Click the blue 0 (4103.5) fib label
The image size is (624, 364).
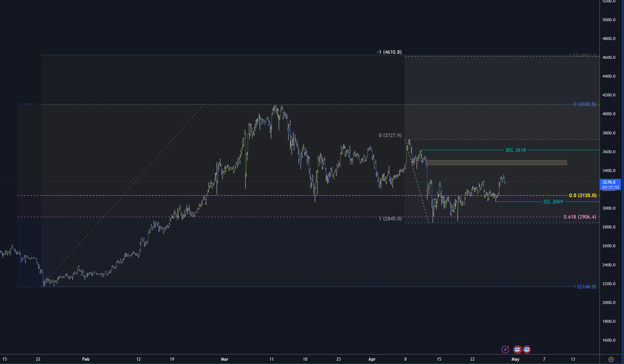pyautogui.click(x=584, y=104)
